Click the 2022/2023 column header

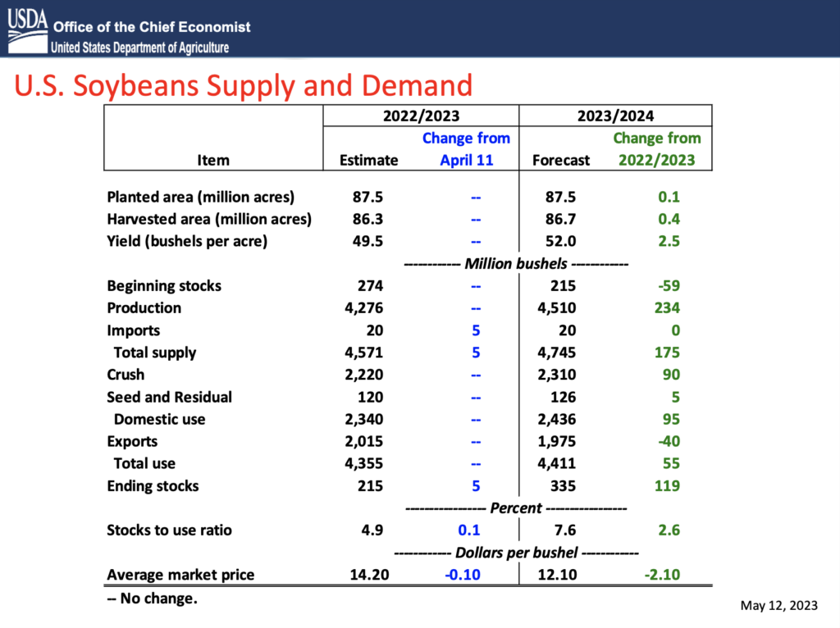click(x=420, y=115)
